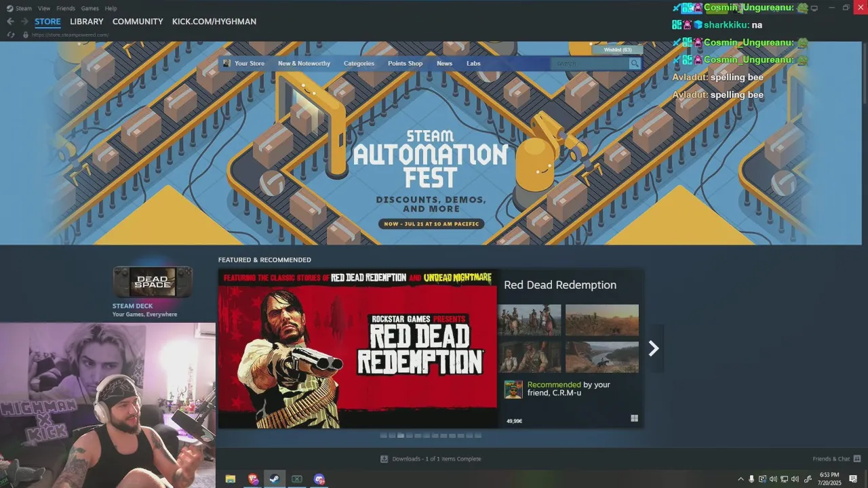Click the STEAM DECK text link
The height and width of the screenshot is (488, 868).
coord(132,306)
